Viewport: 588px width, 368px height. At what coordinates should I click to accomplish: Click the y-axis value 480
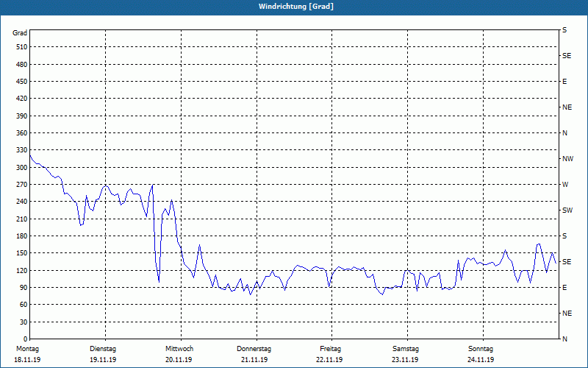click(21, 65)
